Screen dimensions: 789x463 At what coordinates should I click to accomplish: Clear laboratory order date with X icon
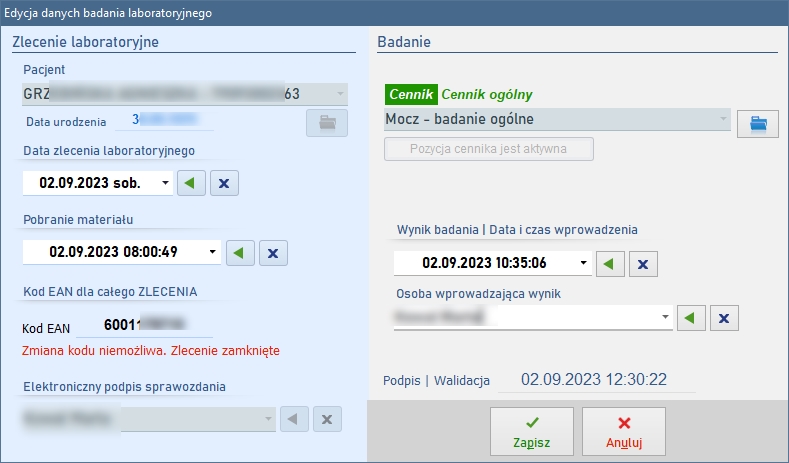pos(224,184)
